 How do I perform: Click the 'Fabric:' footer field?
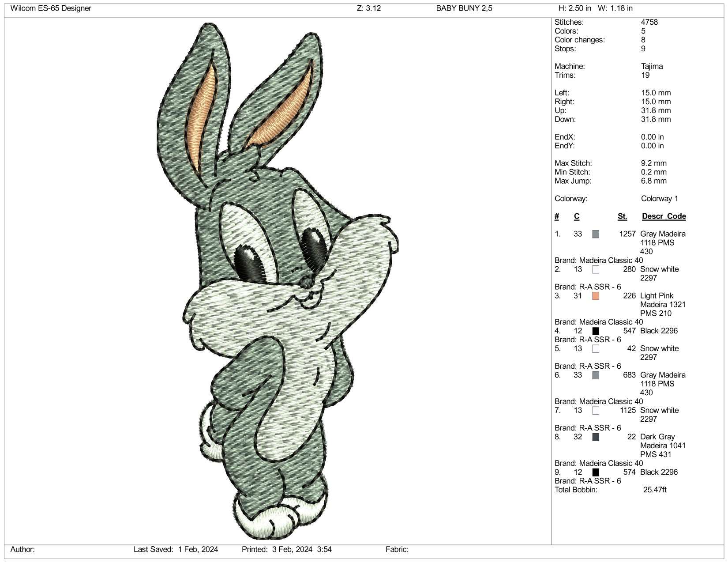click(x=397, y=550)
